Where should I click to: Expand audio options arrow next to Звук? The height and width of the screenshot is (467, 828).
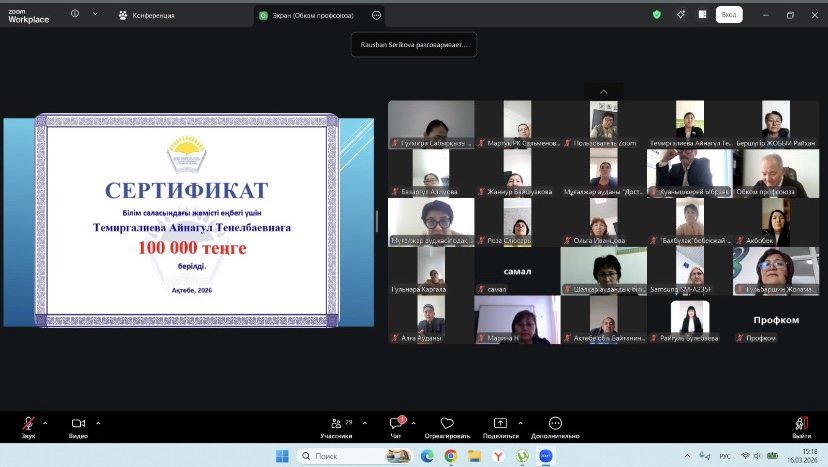click(x=45, y=422)
